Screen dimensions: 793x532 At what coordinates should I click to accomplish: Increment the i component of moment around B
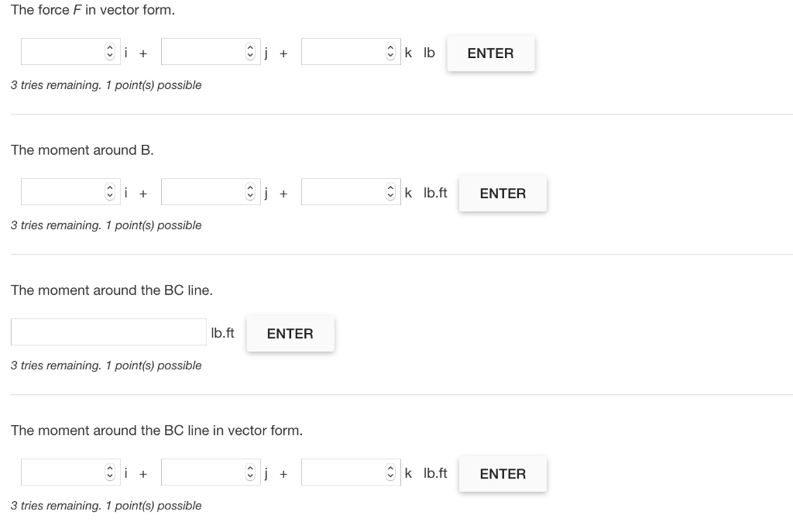pos(112,188)
